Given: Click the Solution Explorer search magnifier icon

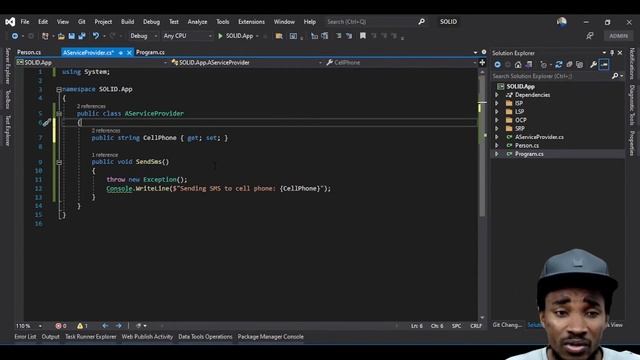Looking at the screenshot, I should tap(615, 76).
